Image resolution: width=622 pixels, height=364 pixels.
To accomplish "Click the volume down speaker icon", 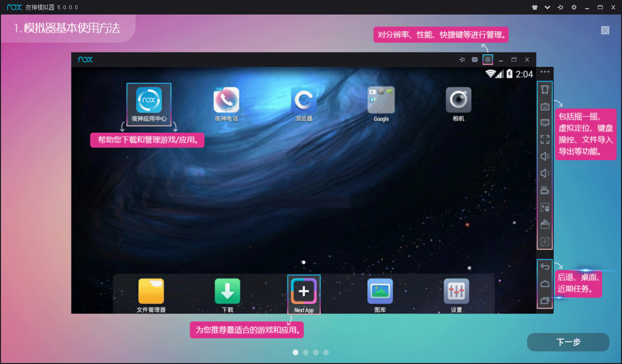I will pyautogui.click(x=545, y=173).
